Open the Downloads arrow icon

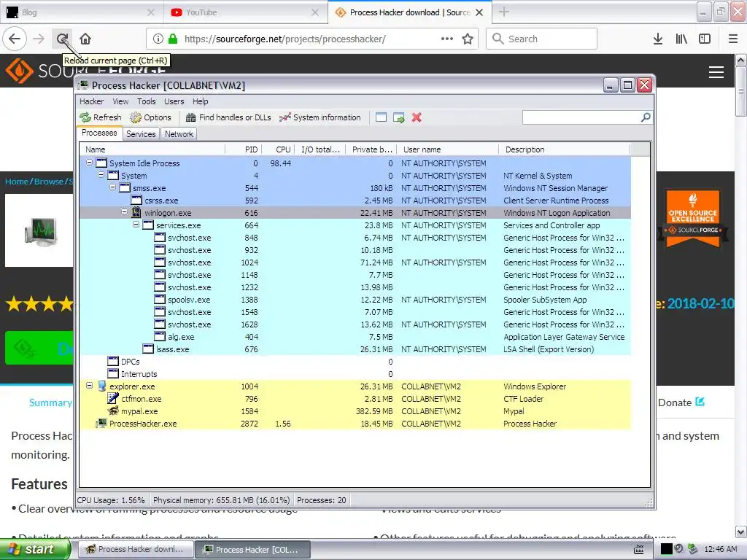(x=658, y=39)
